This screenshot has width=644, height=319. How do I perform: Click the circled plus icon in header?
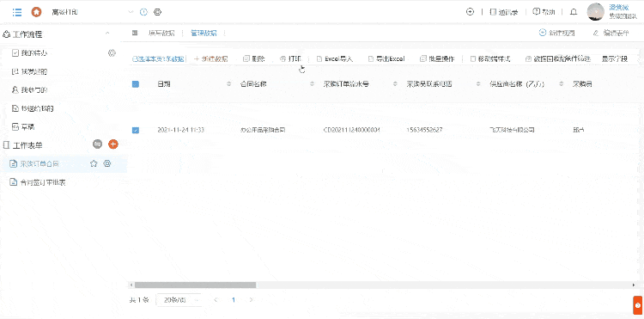pos(471,12)
